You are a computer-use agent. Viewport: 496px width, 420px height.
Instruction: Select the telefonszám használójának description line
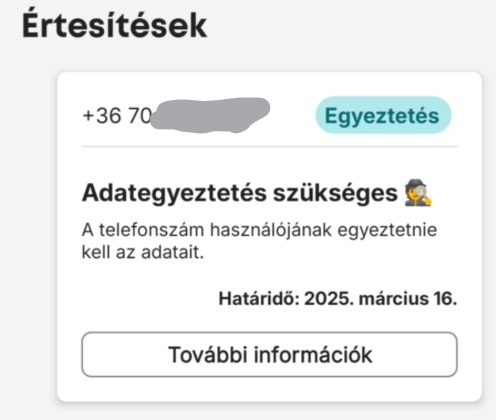(x=259, y=230)
